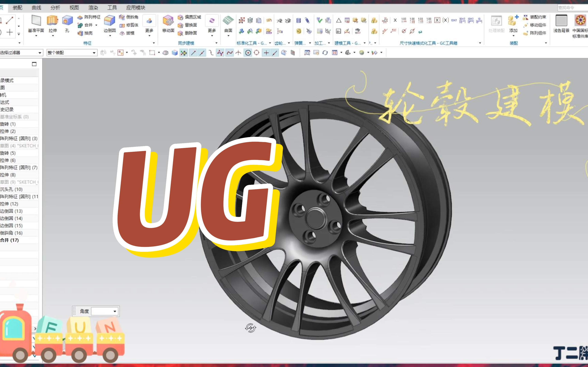Open the 选择过滤器 selection filter dropdown
The height and width of the screenshot is (367, 588).
click(x=40, y=53)
